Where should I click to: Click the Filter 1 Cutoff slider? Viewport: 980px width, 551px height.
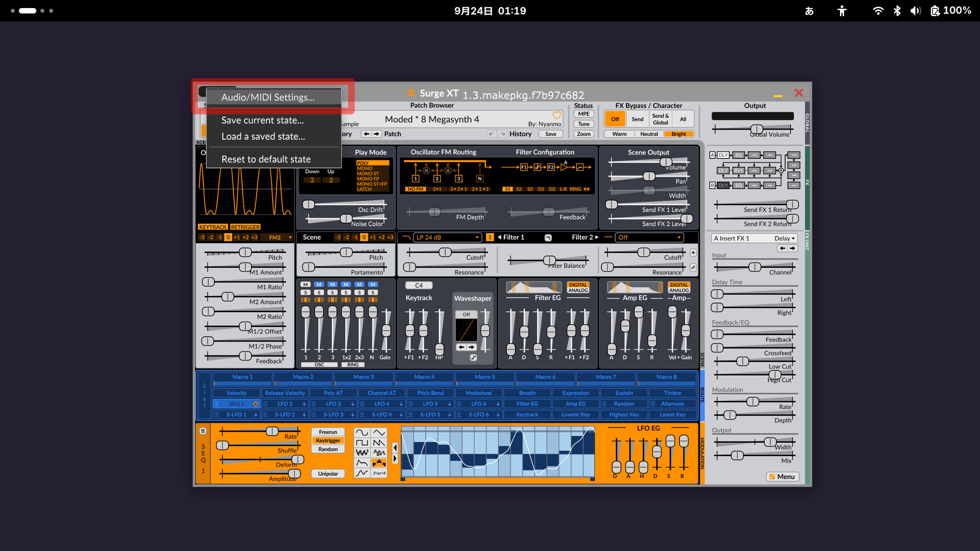point(447,253)
